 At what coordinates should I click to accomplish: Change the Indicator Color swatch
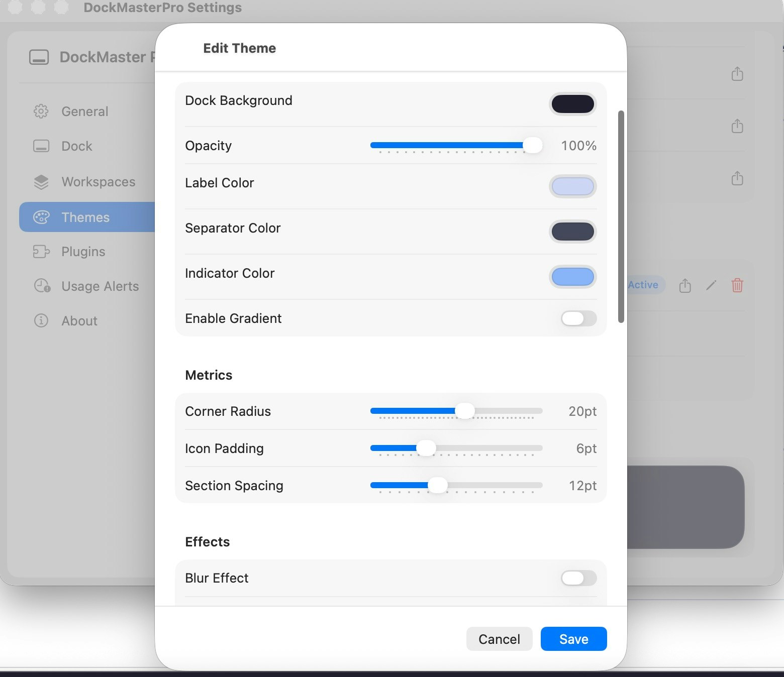(x=572, y=277)
